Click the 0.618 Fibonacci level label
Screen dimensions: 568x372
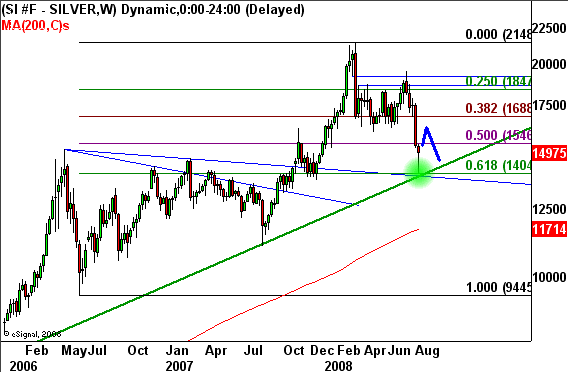tap(498, 165)
